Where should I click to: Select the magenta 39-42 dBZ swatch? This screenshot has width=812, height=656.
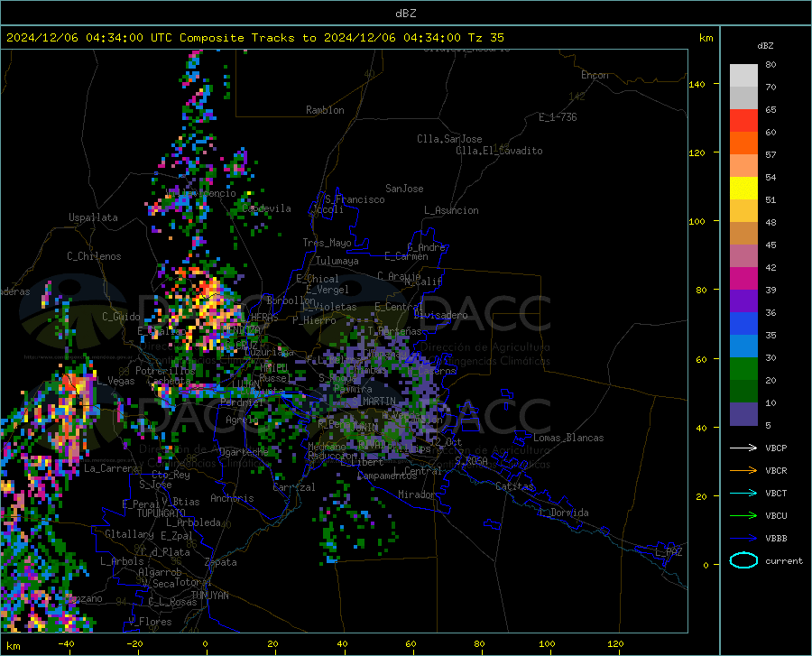pyautogui.click(x=743, y=279)
